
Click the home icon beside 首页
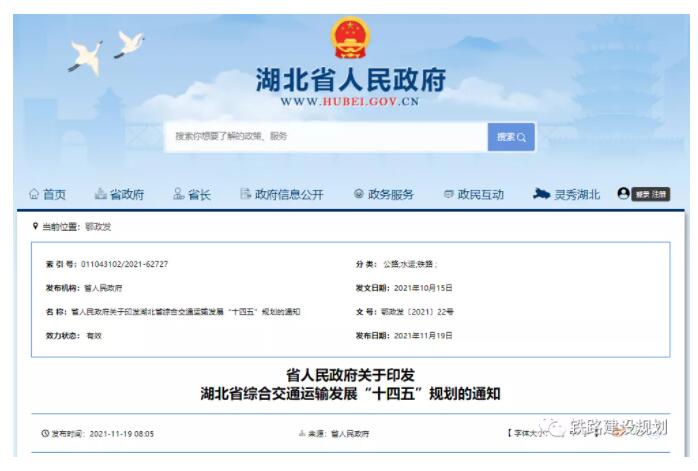pyautogui.click(x=34, y=194)
